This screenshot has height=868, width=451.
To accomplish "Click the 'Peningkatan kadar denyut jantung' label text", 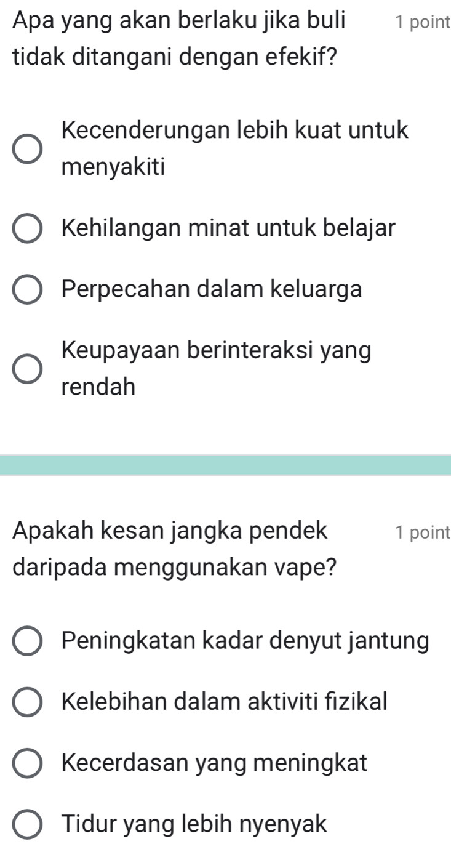I will 246,641.
